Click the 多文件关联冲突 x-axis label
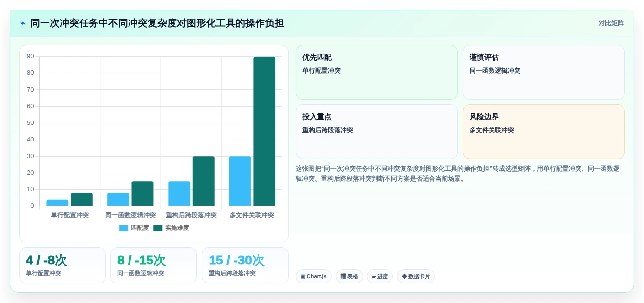This screenshot has height=303, width=644. pos(252,215)
